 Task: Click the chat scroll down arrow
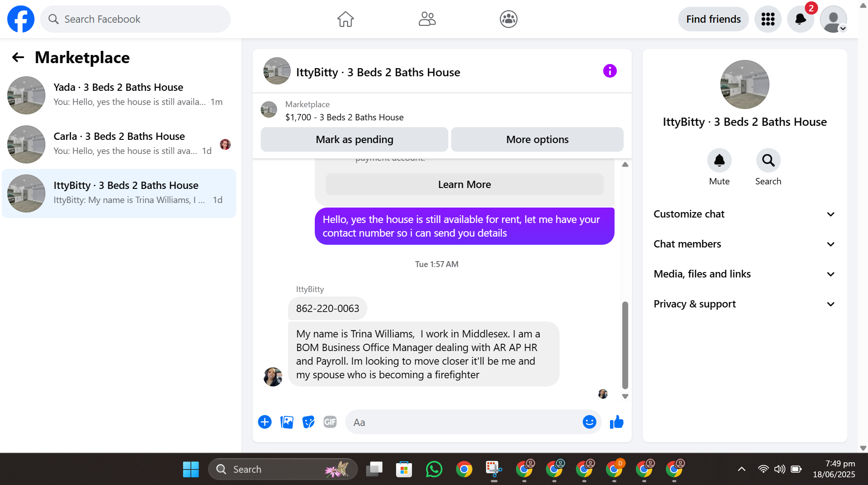625,396
